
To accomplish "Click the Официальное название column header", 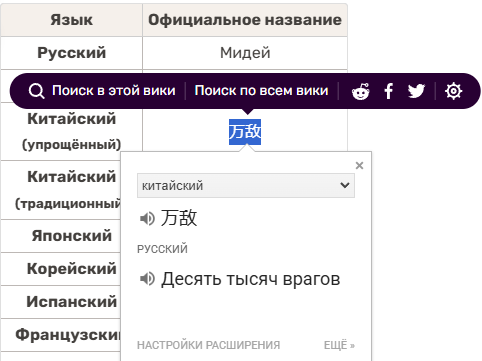I will click(245, 20).
